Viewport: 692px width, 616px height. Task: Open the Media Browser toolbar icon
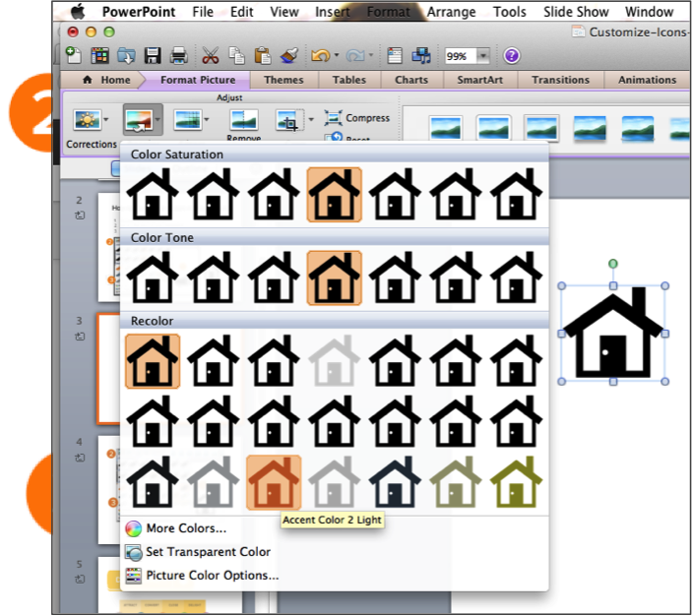(420, 56)
